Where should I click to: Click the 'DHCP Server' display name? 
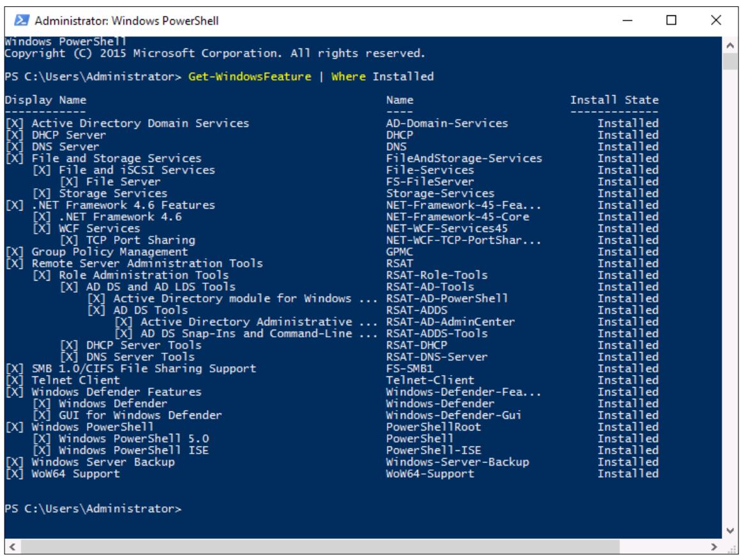coord(69,135)
